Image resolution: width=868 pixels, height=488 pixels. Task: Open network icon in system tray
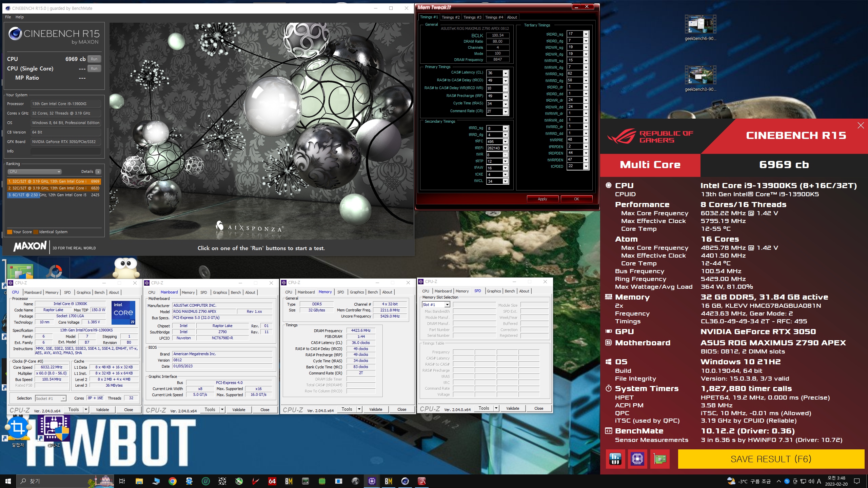(x=803, y=481)
